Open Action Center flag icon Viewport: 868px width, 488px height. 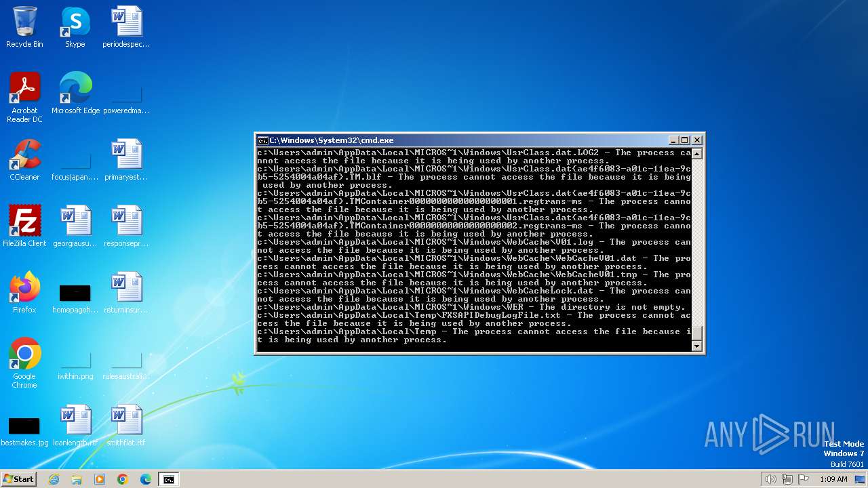pyautogui.click(x=804, y=479)
